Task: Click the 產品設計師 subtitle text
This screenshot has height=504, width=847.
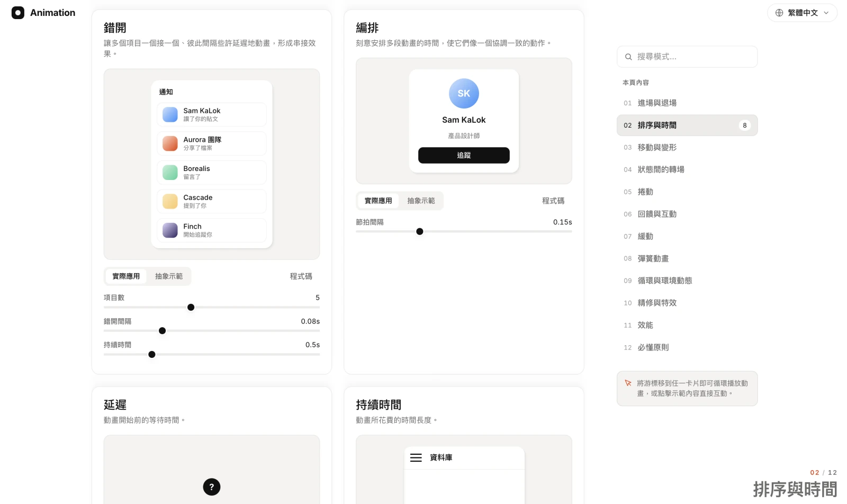Action: coord(464,136)
